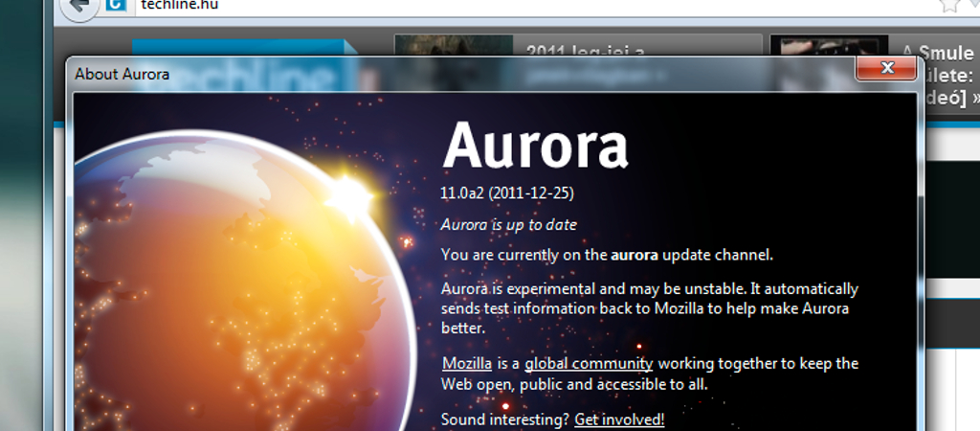Click the 'Aurora is experimental' paragraph
980x431 pixels.
[x=650, y=308]
